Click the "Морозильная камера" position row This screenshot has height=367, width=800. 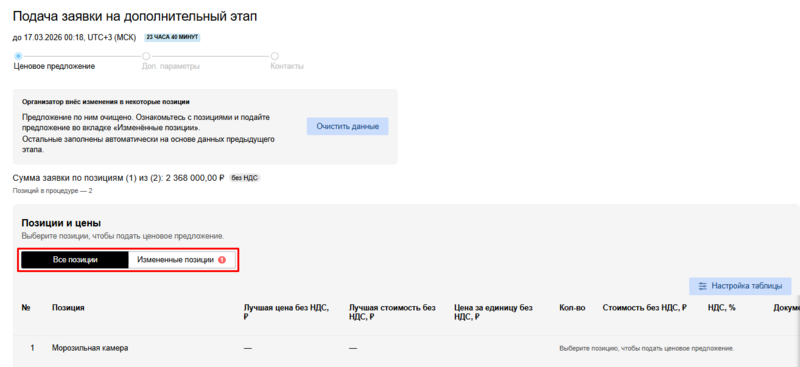[406, 348]
